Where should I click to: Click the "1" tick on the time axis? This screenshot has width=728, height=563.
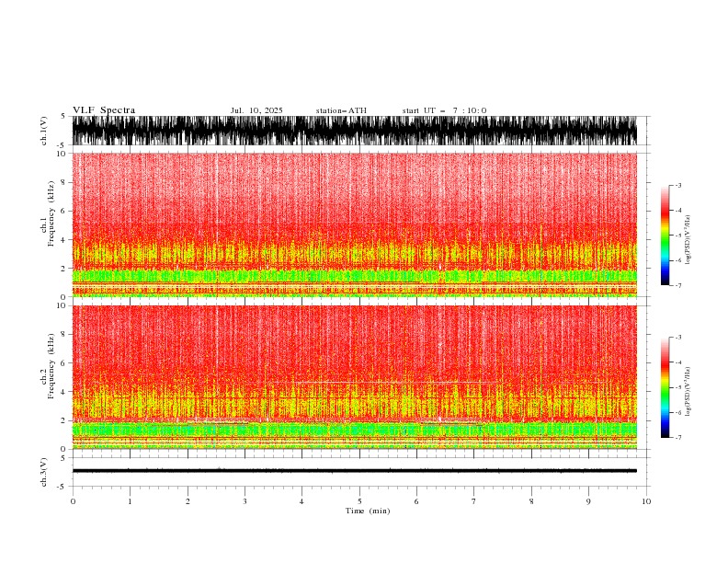coord(130,501)
